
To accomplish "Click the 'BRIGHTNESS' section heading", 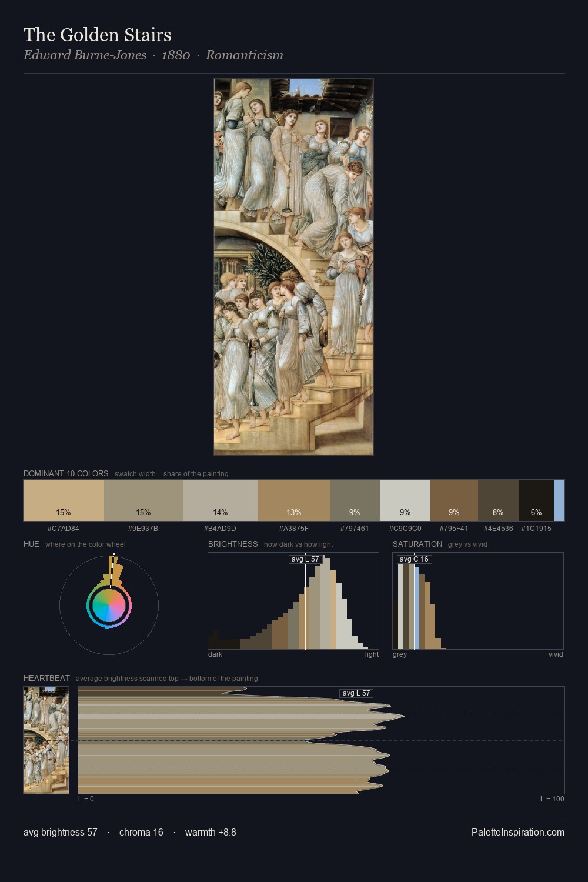I will coord(233,544).
